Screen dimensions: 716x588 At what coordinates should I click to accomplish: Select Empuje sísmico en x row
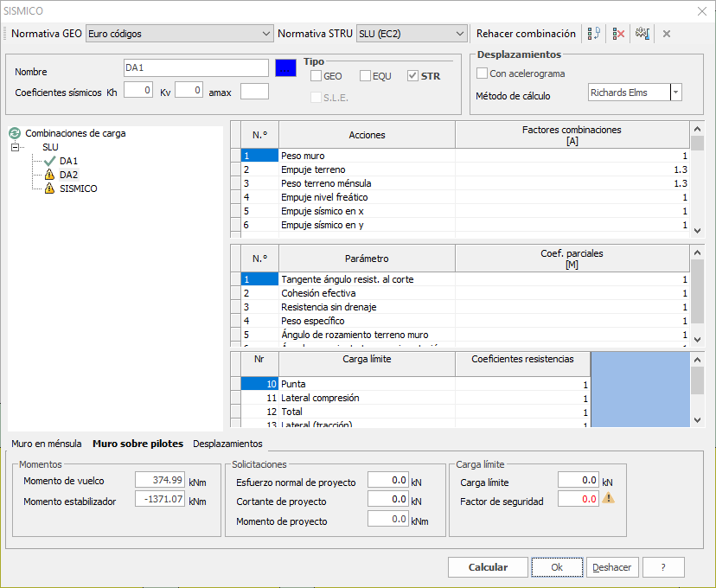pos(465,211)
